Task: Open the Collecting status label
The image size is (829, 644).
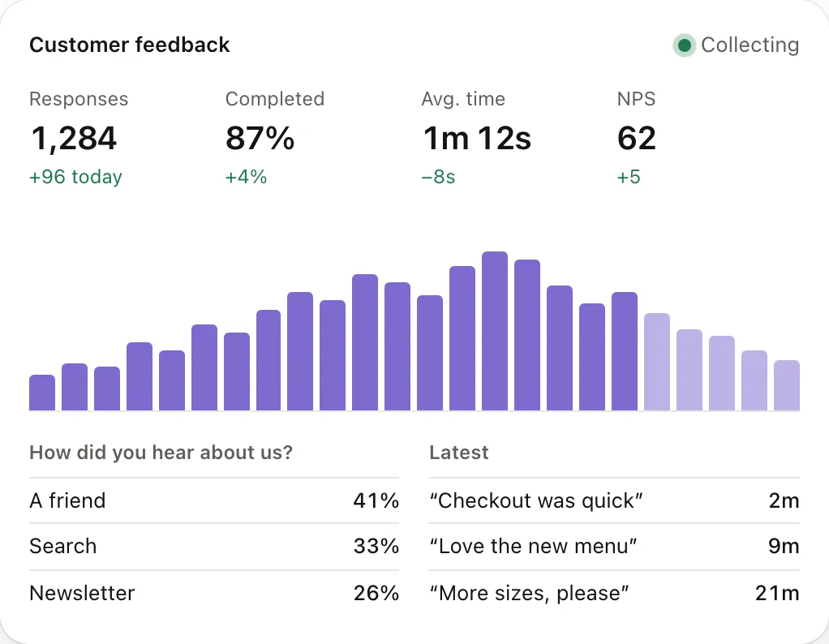Action: (750, 45)
